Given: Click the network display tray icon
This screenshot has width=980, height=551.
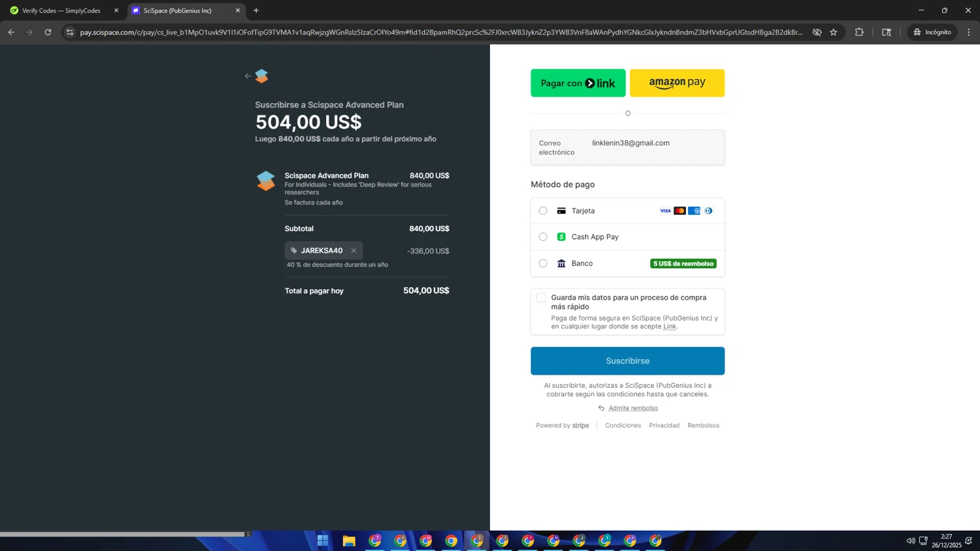Looking at the screenshot, I should tap(923, 541).
